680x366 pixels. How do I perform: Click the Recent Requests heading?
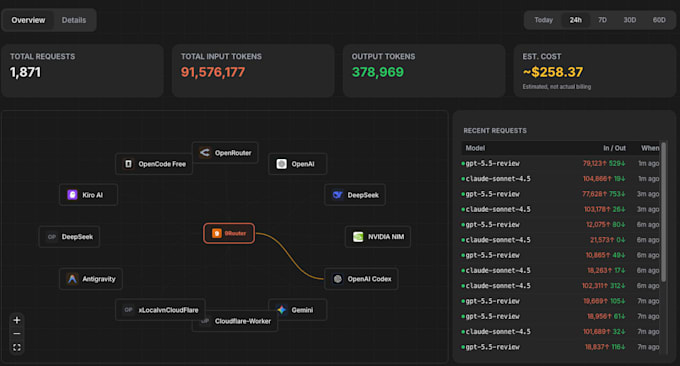point(495,131)
